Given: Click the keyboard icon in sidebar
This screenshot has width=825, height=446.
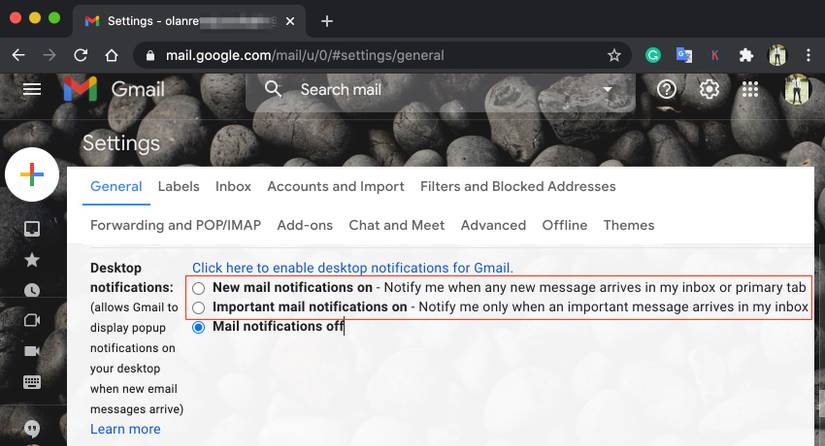Looking at the screenshot, I should pos(32,382).
